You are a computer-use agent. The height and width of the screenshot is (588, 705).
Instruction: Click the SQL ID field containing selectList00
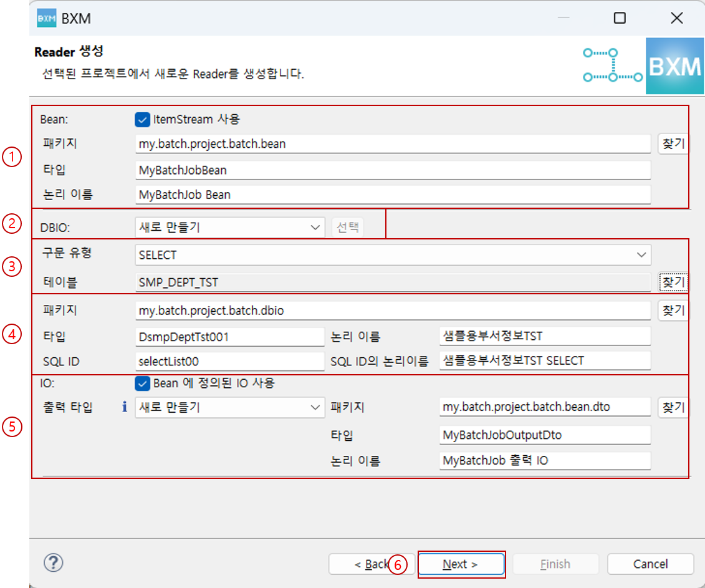click(x=229, y=361)
